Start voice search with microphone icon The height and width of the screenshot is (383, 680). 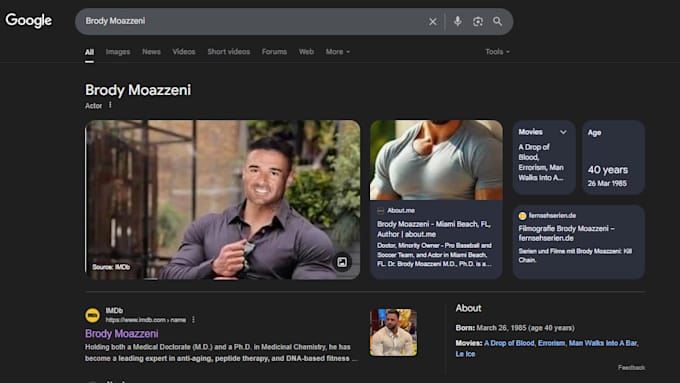click(x=458, y=21)
